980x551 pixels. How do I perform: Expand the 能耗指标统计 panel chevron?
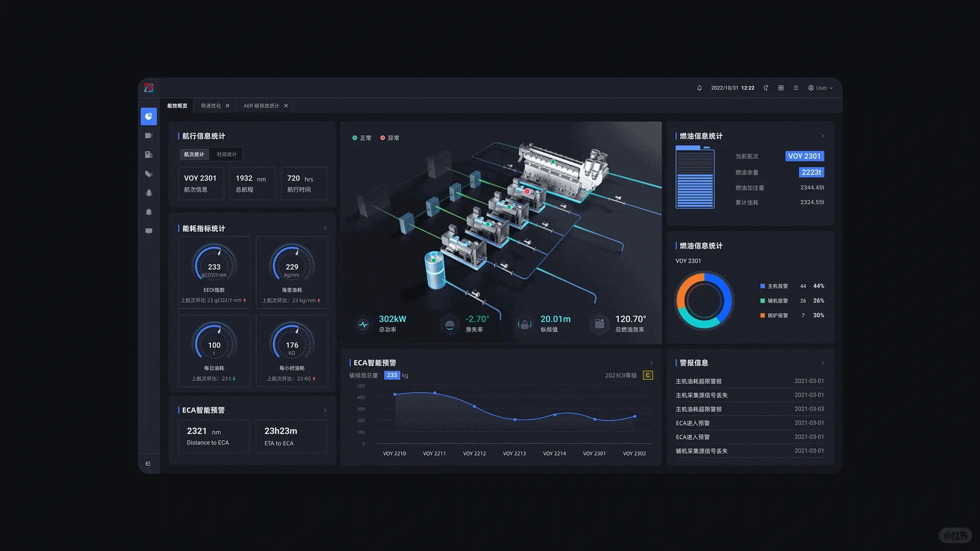tap(325, 229)
